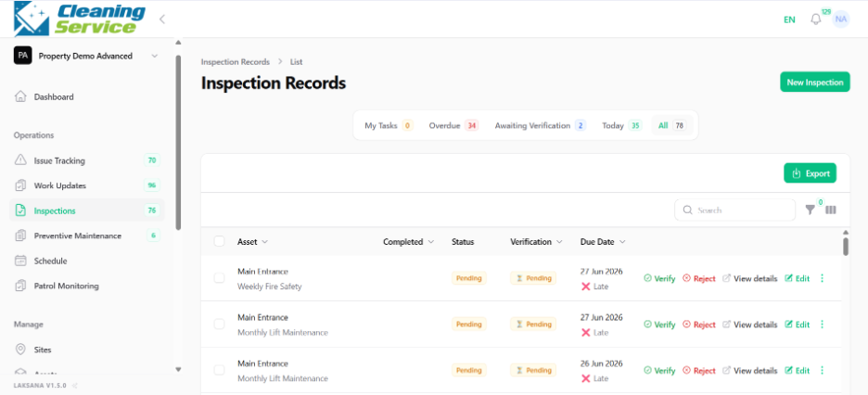Reject the 26 Jun Monthly Lift Maintenance
868x395 pixels.
click(x=698, y=371)
